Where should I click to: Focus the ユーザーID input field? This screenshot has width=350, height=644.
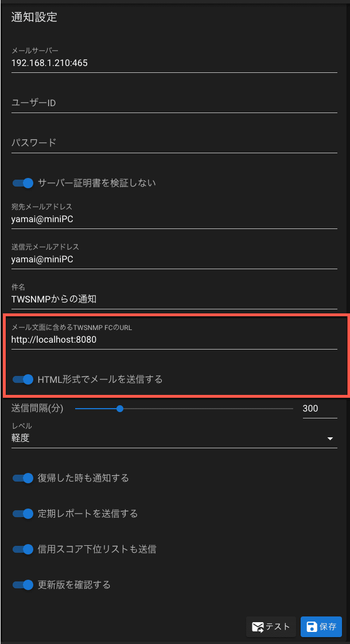(174, 103)
